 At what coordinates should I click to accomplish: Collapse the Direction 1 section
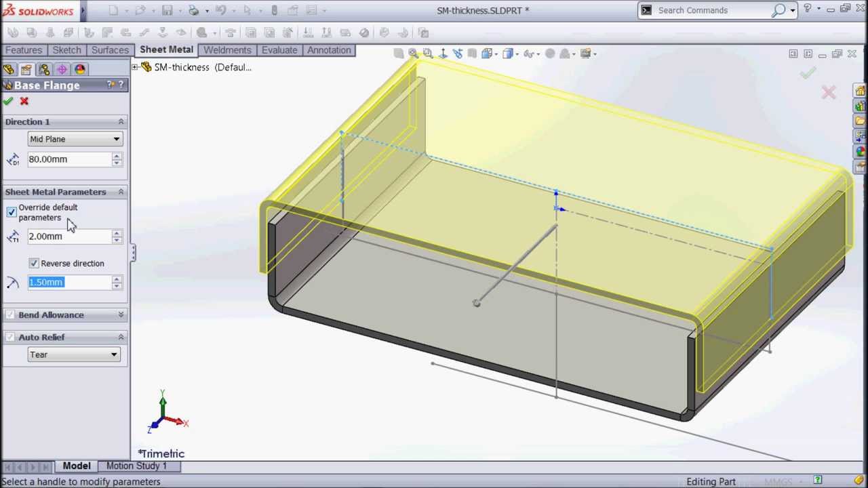(121, 121)
